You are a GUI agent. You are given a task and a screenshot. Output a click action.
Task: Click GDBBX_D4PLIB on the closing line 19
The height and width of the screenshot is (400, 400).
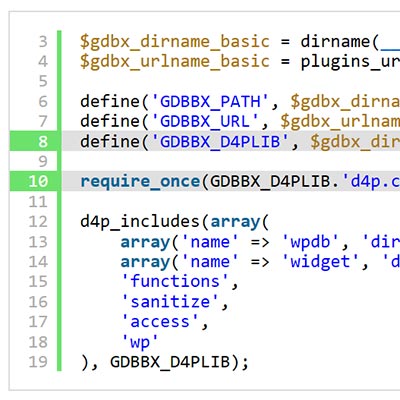tap(170, 362)
